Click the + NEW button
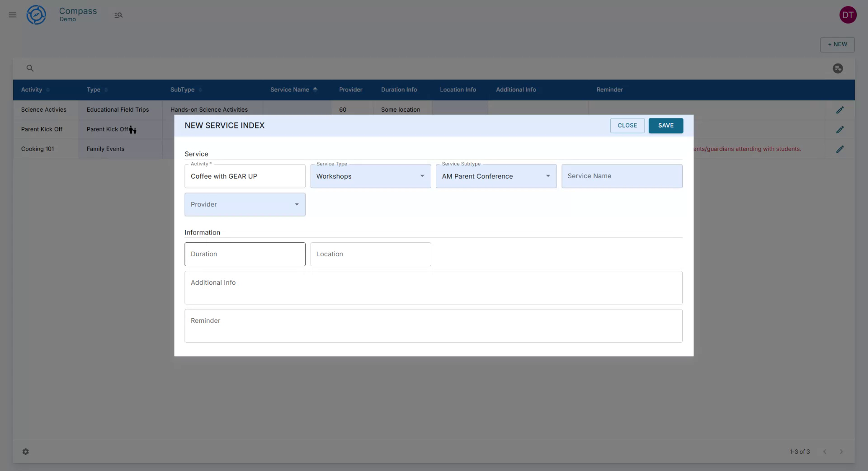The width and height of the screenshot is (868, 471). 837,44
